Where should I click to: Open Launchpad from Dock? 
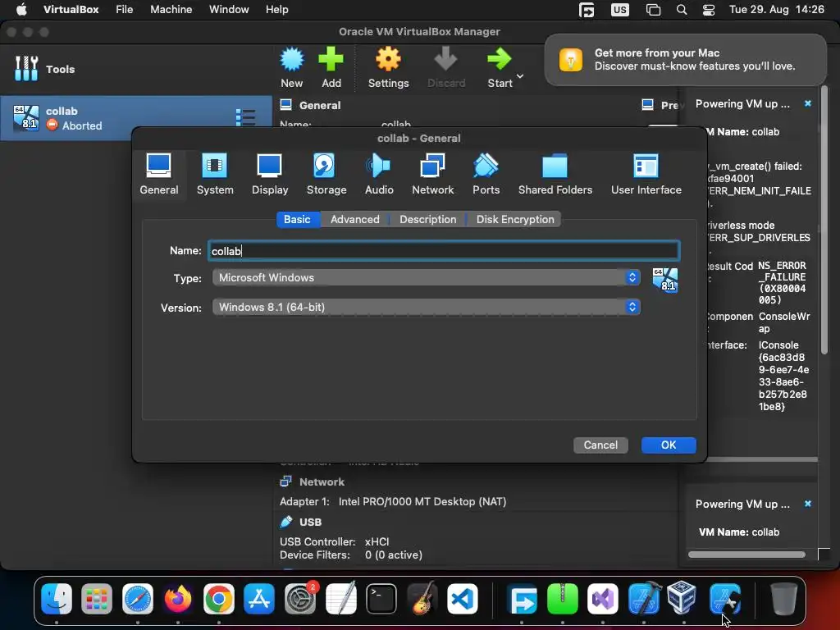[97, 598]
